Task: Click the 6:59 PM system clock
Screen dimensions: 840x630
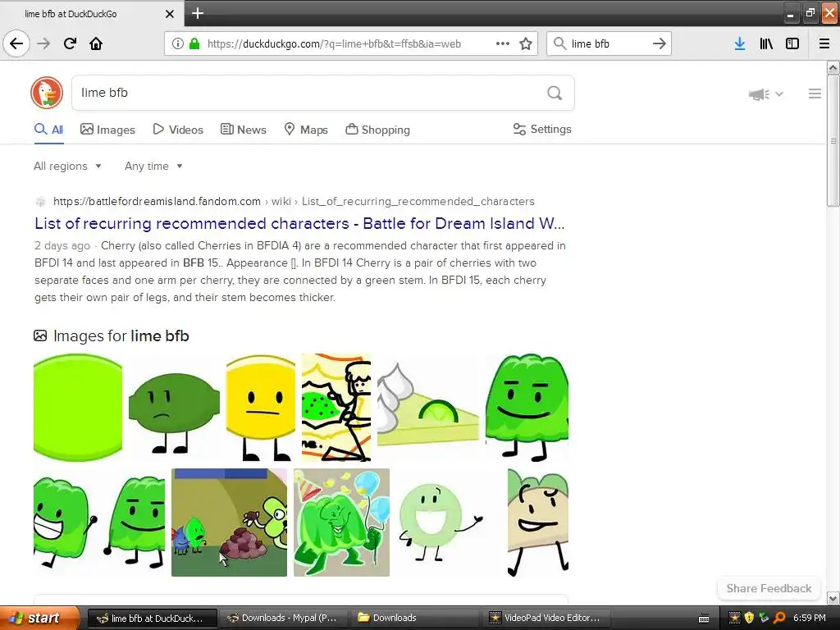Action: 810,618
